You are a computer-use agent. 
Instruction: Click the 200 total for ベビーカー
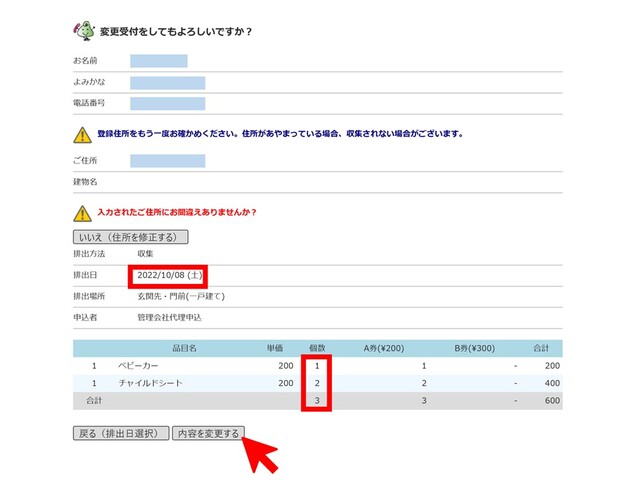(x=552, y=366)
